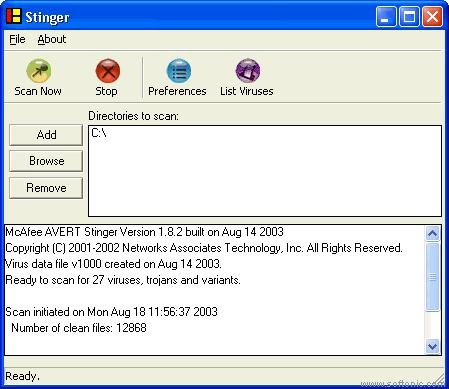Click 'Virus data file v1000' log line
The image size is (449, 389).
coord(113,264)
